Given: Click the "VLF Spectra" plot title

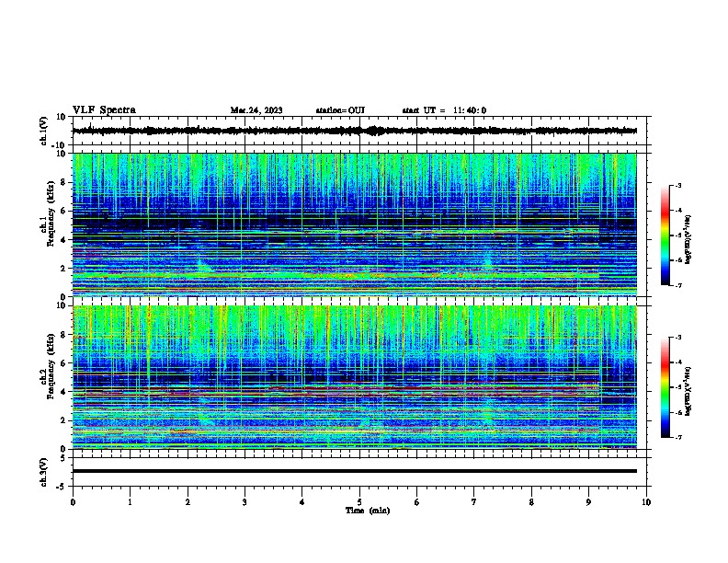Looking at the screenshot, I should [x=104, y=110].
